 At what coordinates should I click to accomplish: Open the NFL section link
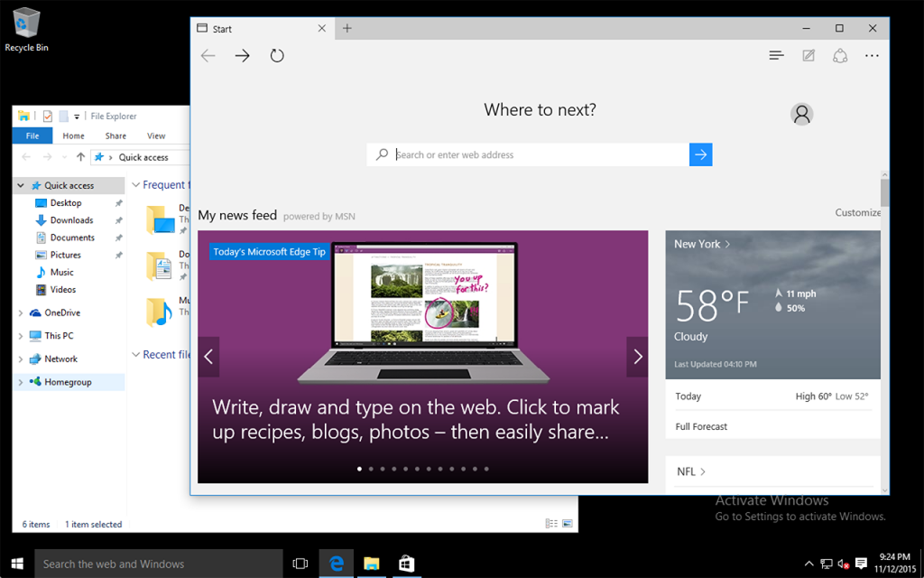tap(691, 471)
